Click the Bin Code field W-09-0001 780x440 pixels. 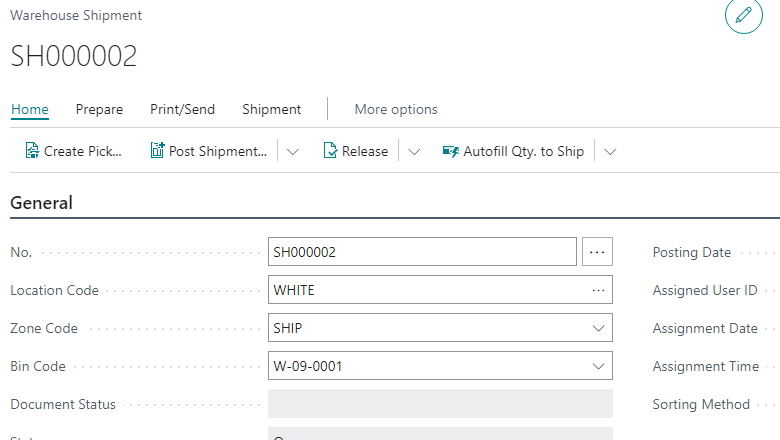(440, 366)
